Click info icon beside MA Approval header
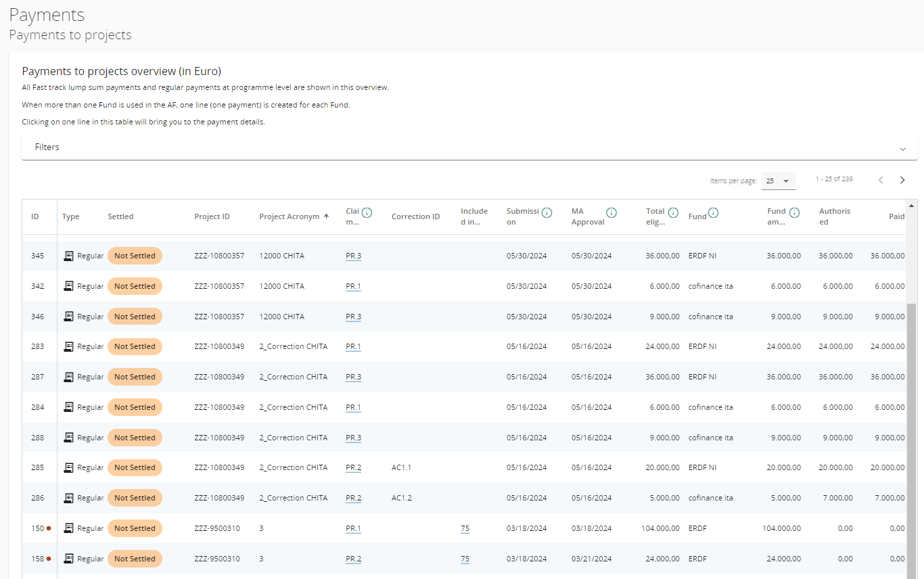Viewport: 924px width, 579px height. pos(611,212)
